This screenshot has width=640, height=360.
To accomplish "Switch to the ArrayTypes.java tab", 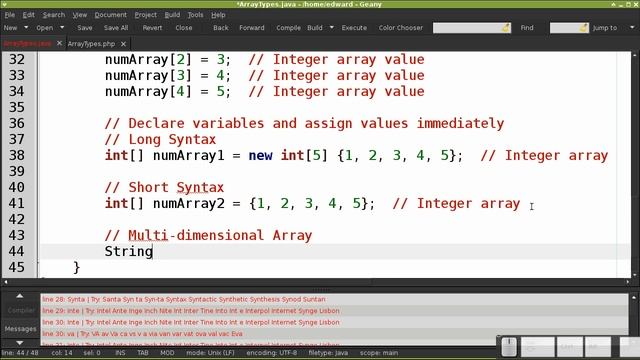I will [x=27, y=43].
